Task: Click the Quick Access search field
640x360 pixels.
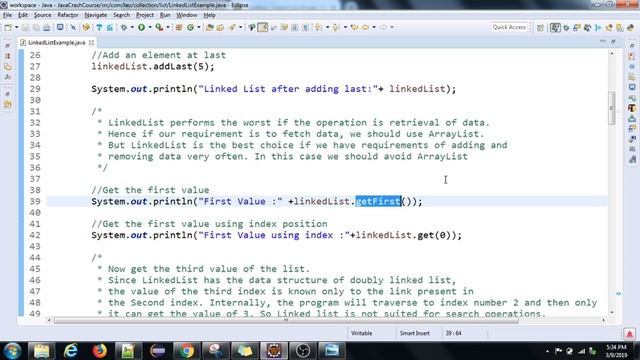Action: pyautogui.click(x=509, y=27)
